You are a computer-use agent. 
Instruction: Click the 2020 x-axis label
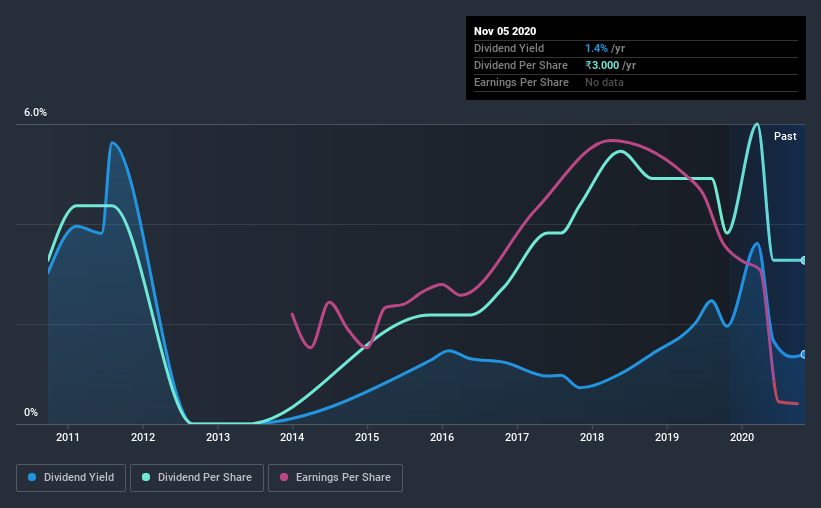[742, 437]
